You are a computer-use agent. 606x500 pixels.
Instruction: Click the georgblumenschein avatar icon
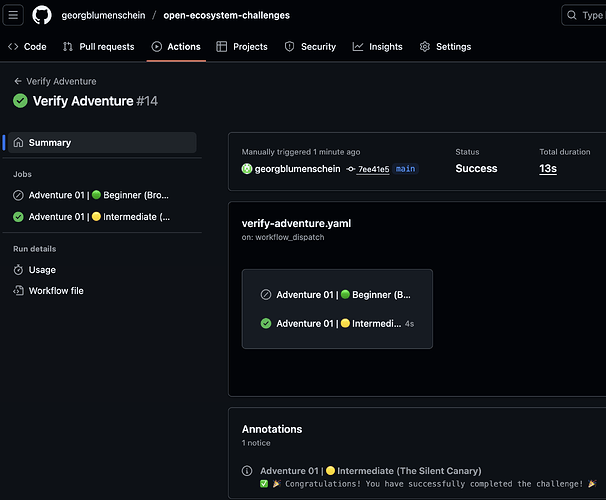pyautogui.click(x=247, y=169)
